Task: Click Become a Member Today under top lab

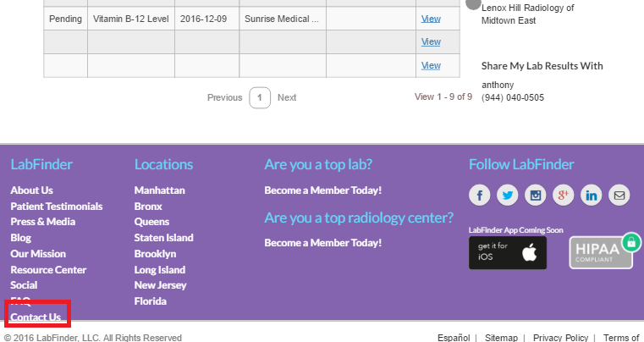Action: click(322, 190)
